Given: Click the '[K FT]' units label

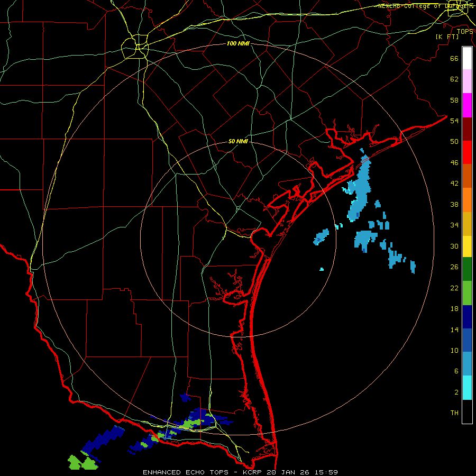Looking at the screenshot, I should click(x=447, y=36).
